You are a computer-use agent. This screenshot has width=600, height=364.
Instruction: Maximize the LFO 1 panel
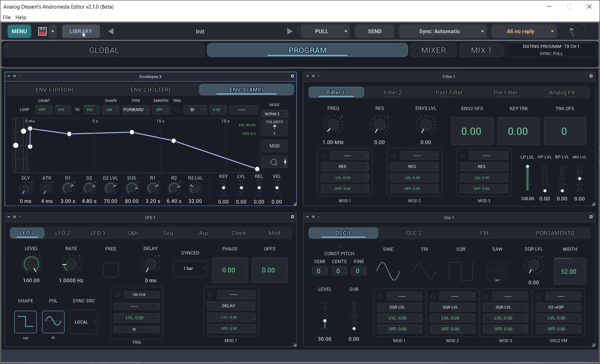point(292,217)
